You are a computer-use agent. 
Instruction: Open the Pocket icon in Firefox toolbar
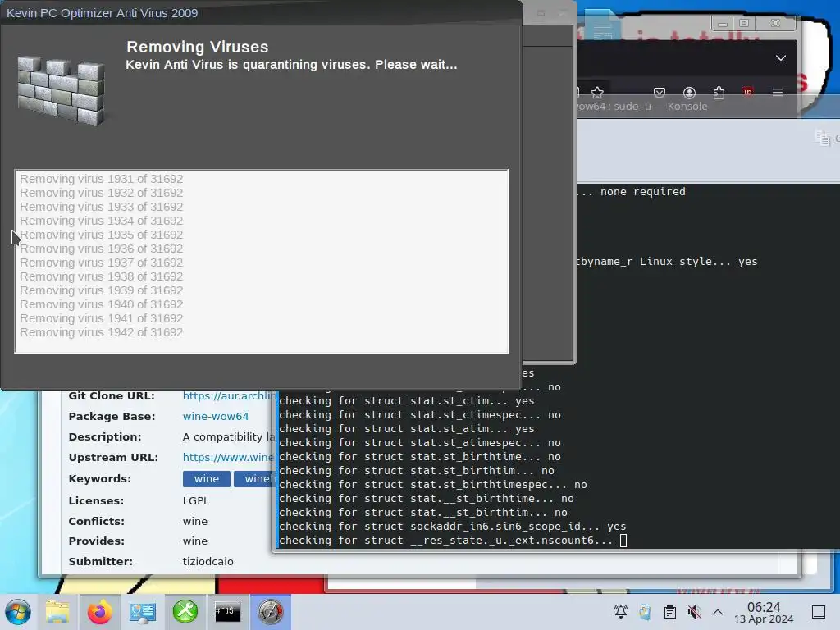click(660, 93)
